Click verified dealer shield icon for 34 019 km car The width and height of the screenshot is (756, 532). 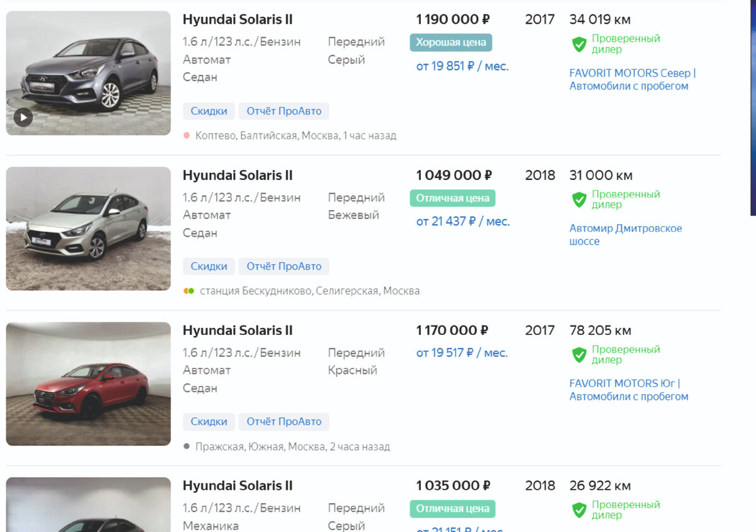pyautogui.click(x=579, y=44)
